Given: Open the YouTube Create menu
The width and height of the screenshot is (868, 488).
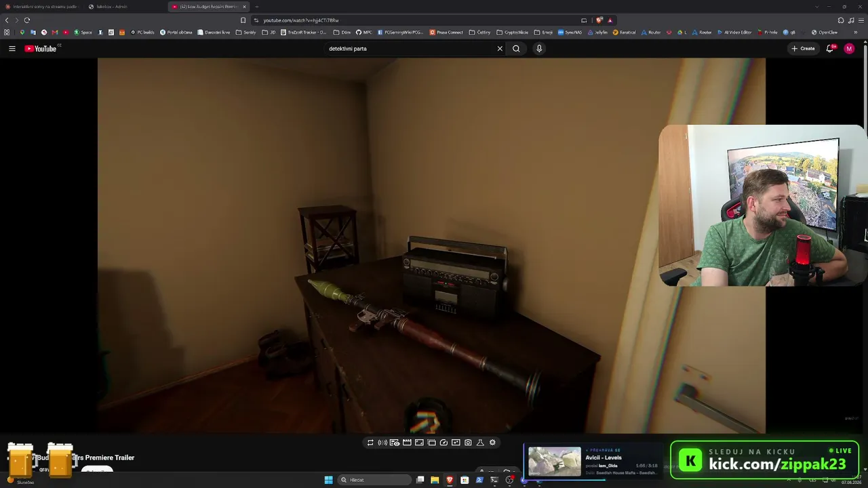Looking at the screenshot, I should coord(803,49).
